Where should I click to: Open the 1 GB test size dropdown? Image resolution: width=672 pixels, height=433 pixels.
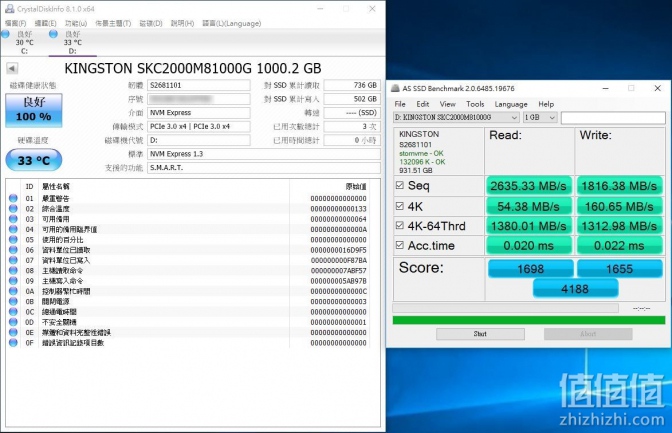pyautogui.click(x=540, y=117)
